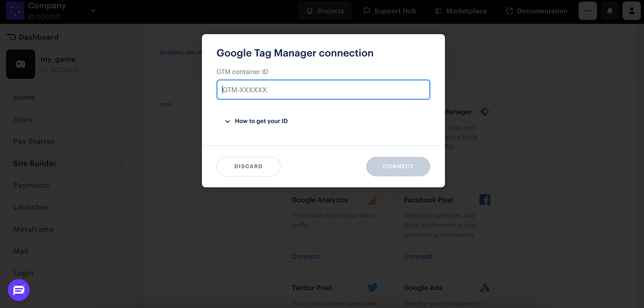Select Pay Station in the sidebar

(x=34, y=141)
